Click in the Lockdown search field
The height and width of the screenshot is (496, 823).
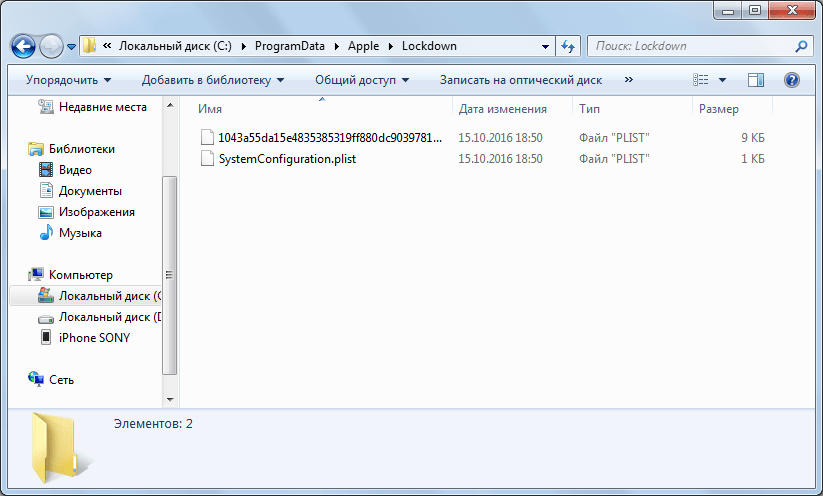(690, 46)
